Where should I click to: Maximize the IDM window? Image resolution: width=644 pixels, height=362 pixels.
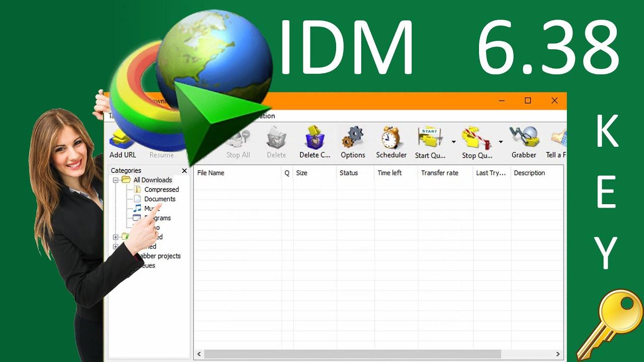coord(528,101)
